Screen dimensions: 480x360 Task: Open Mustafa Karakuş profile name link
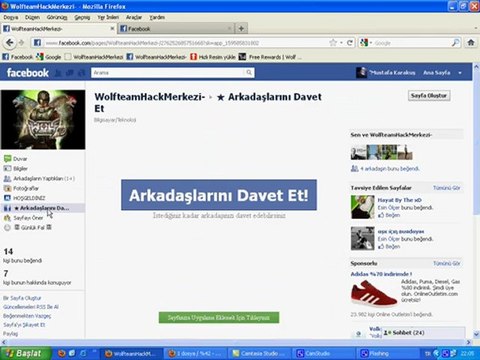pyautogui.click(x=392, y=73)
